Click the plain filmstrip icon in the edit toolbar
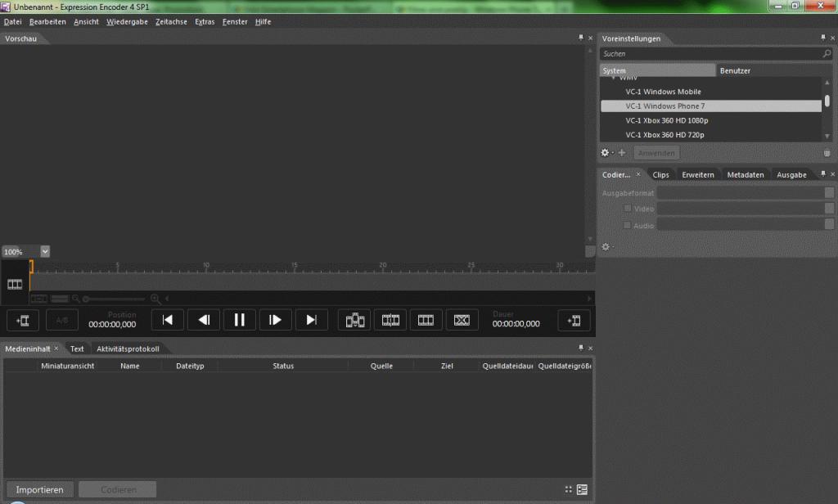Screen dimensions: 838x504 pyautogui.click(x=426, y=320)
